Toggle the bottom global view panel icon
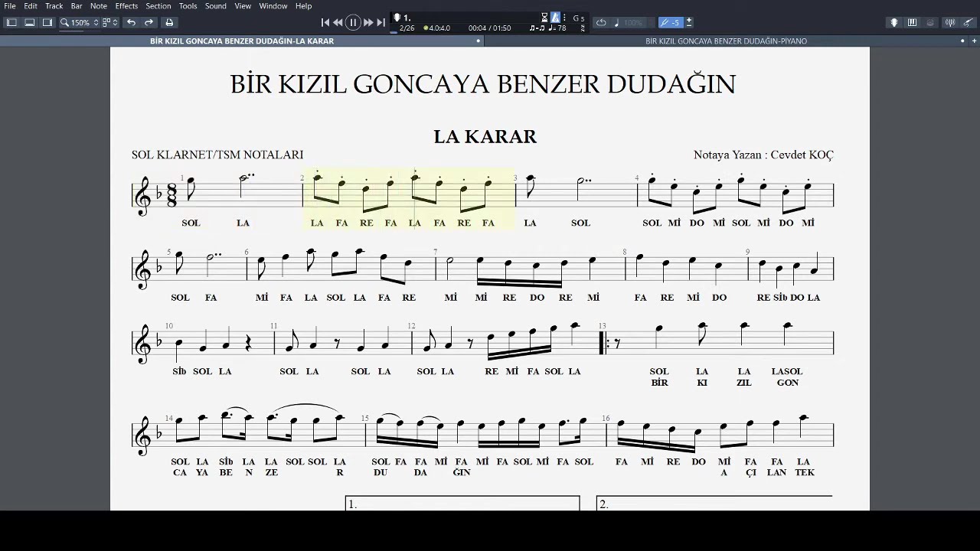The height and width of the screenshot is (551, 980). point(30,22)
